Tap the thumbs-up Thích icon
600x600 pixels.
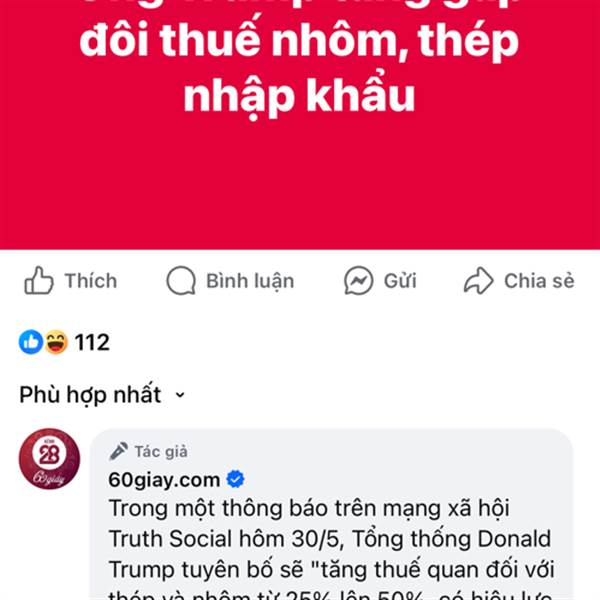pos(39,280)
